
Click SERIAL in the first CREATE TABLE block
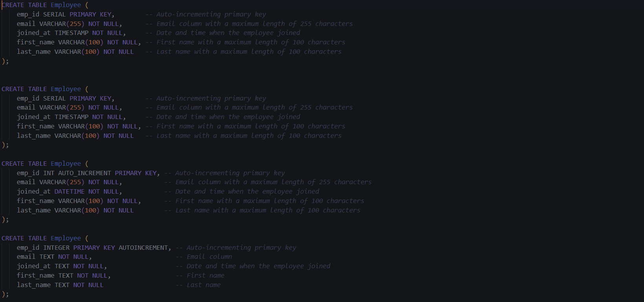click(54, 15)
